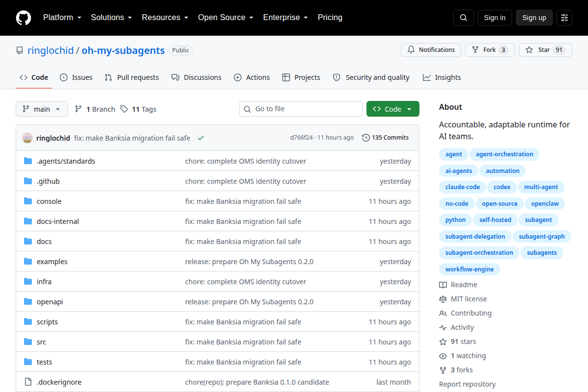Open the ringlochid owner link in title
588x392 pixels.
[50, 50]
